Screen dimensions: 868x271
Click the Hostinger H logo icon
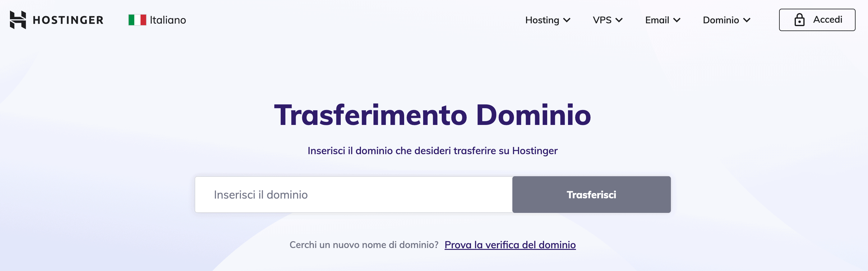click(18, 20)
